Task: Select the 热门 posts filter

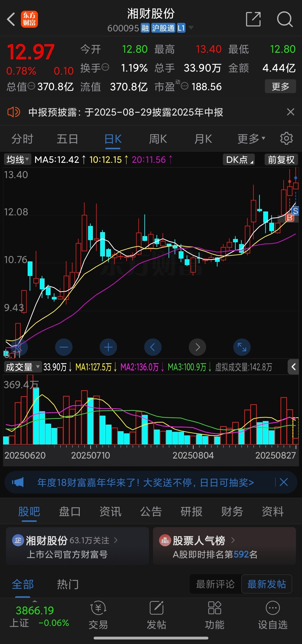Action: [x=68, y=584]
